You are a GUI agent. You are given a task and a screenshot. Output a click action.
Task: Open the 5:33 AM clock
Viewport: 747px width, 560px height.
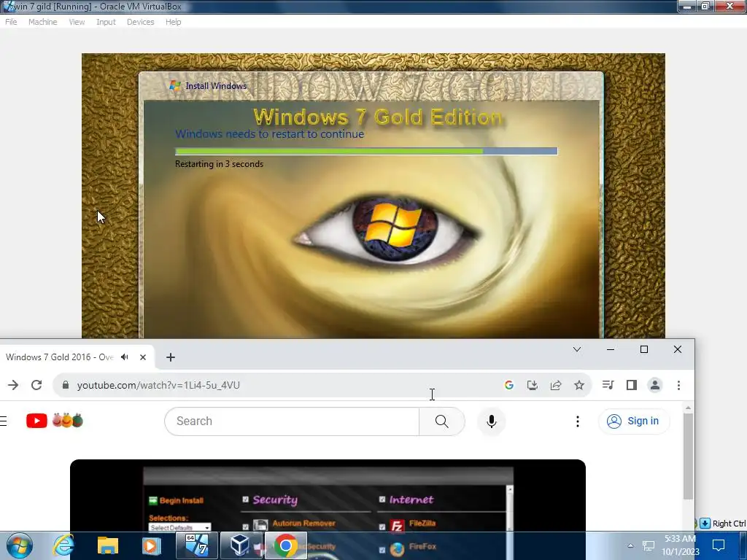tap(681, 545)
